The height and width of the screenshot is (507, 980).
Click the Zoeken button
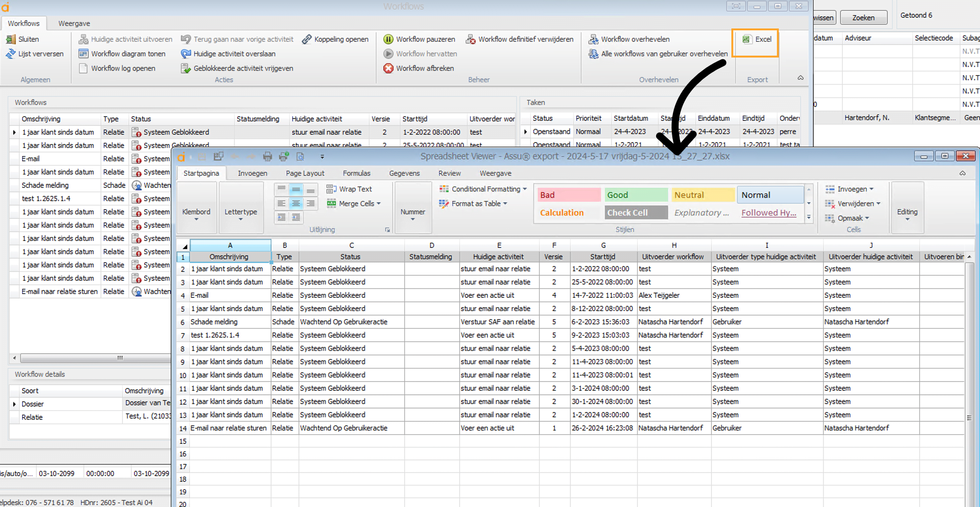coord(863,18)
